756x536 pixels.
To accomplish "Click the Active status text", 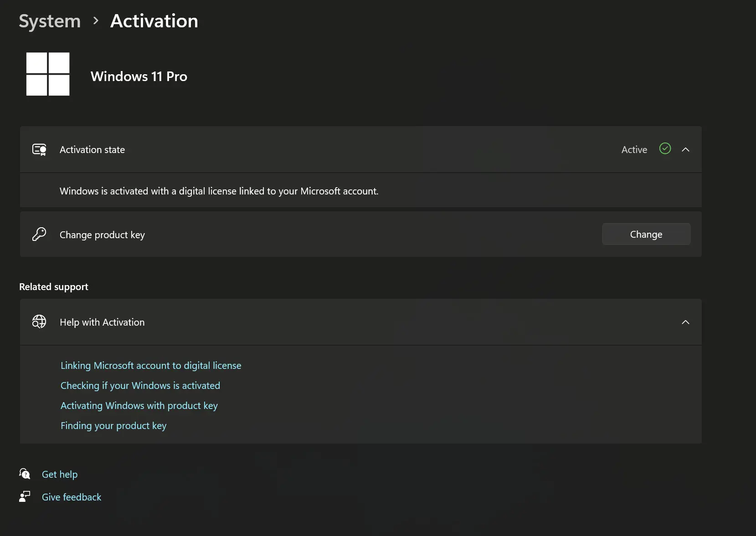I will pos(634,149).
